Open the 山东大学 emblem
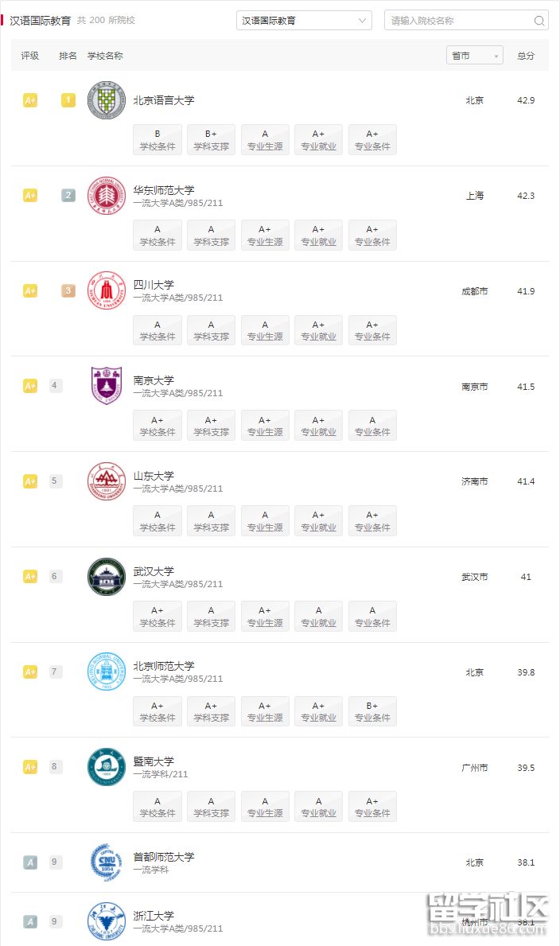This screenshot has height=946, width=560. (107, 481)
